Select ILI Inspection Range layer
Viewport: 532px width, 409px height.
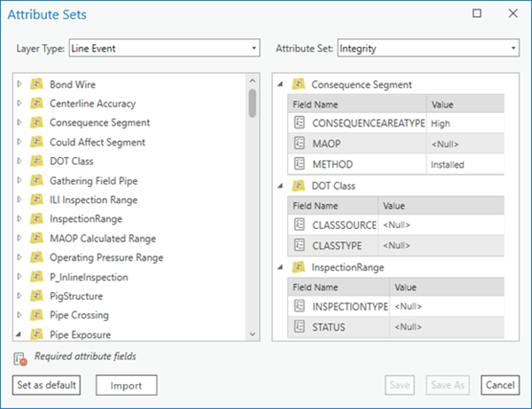pyautogui.click(x=93, y=201)
